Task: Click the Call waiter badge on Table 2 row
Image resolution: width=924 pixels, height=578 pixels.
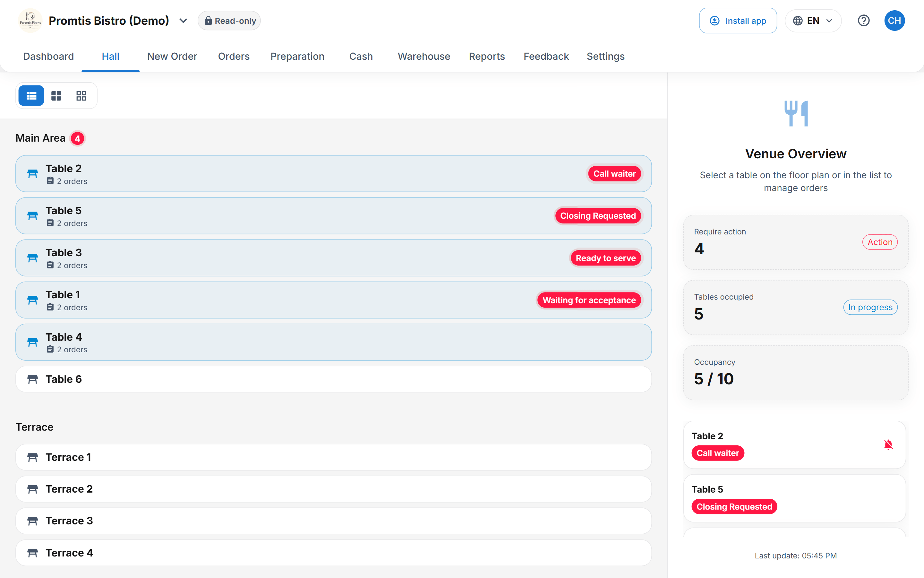Action: pos(614,173)
